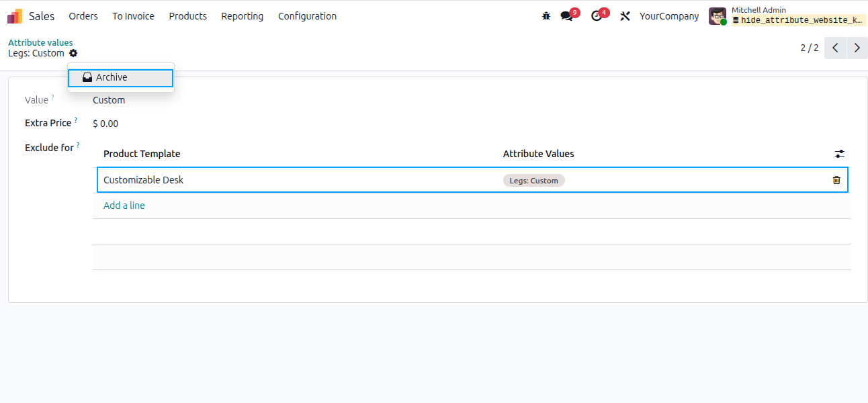Click the 2 / 2 pager counter
This screenshot has width=868, height=403.
pyautogui.click(x=810, y=48)
